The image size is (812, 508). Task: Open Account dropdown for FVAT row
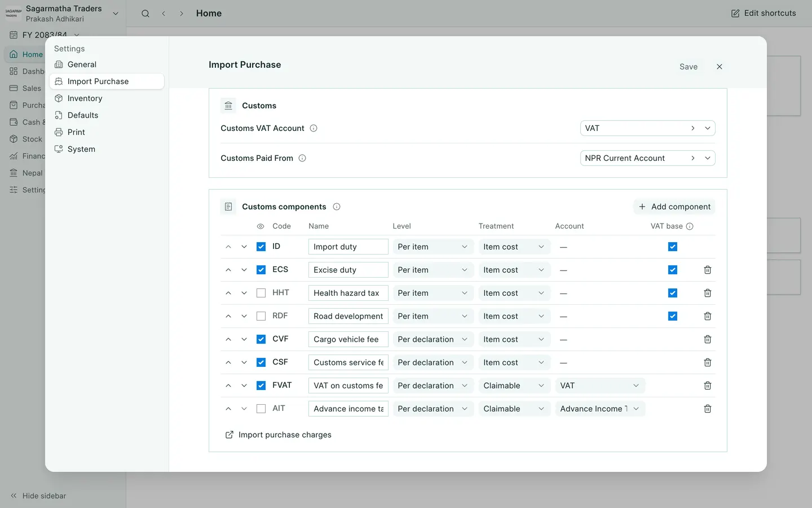pos(600,386)
